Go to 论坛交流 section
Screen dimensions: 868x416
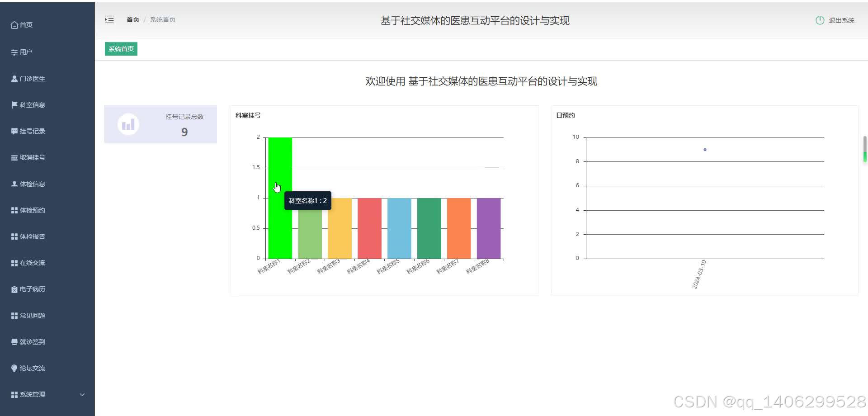pyautogui.click(x=33, y=368)
